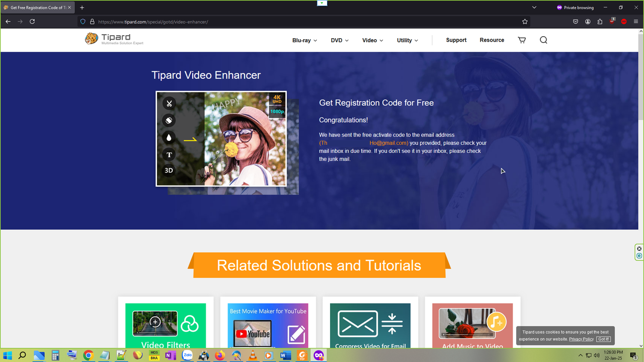
Task: Expand the Utility menu
Action: 407,40
